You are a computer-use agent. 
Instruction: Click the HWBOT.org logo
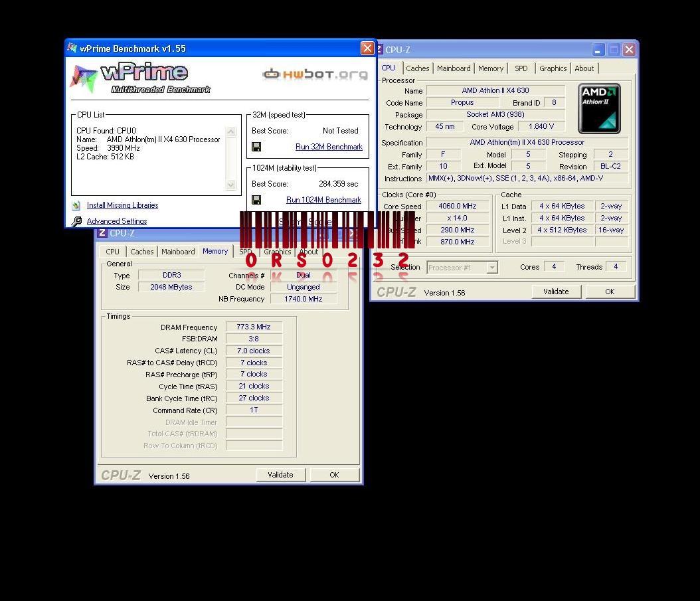click(315, 74)
